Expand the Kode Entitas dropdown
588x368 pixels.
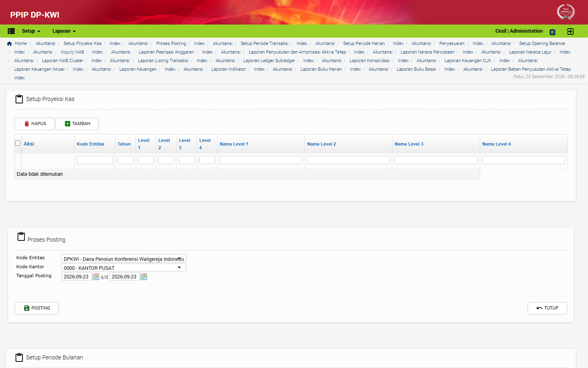tap(124, 259)
